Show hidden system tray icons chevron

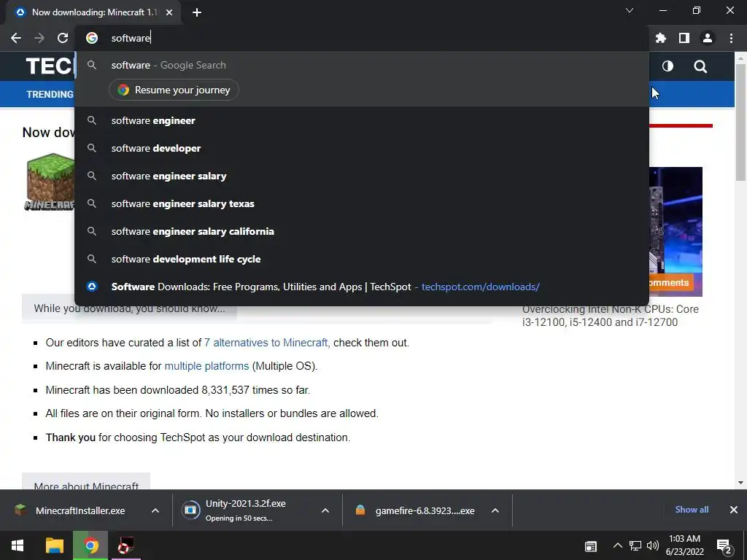617,545
